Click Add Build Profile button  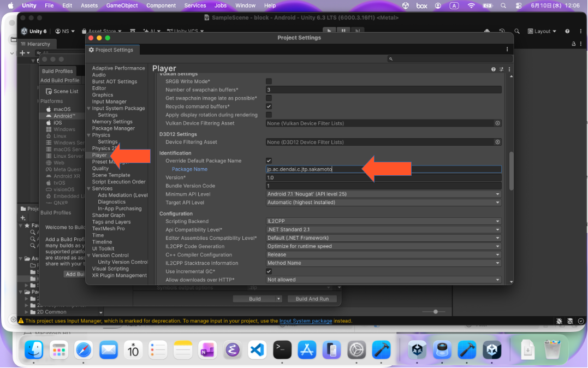coord(60,80)
